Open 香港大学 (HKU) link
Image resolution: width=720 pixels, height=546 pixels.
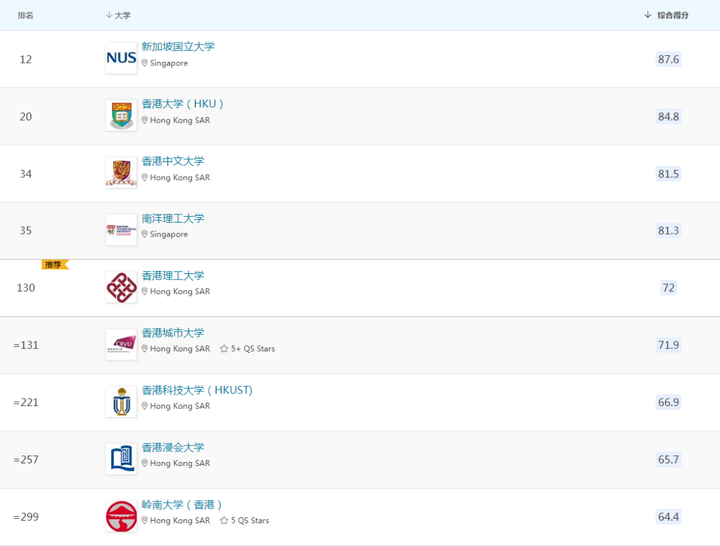click(x=182, y=104)
